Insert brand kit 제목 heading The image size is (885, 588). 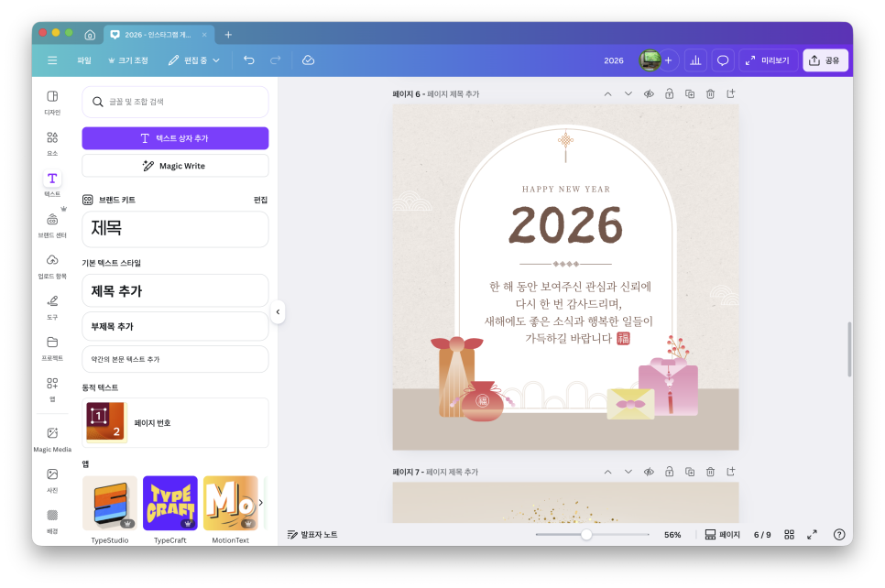click(x=175, y=229)
